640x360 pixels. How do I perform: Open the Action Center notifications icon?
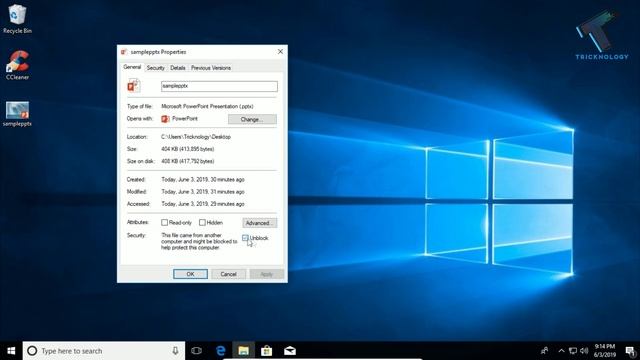tap(630, 351)
